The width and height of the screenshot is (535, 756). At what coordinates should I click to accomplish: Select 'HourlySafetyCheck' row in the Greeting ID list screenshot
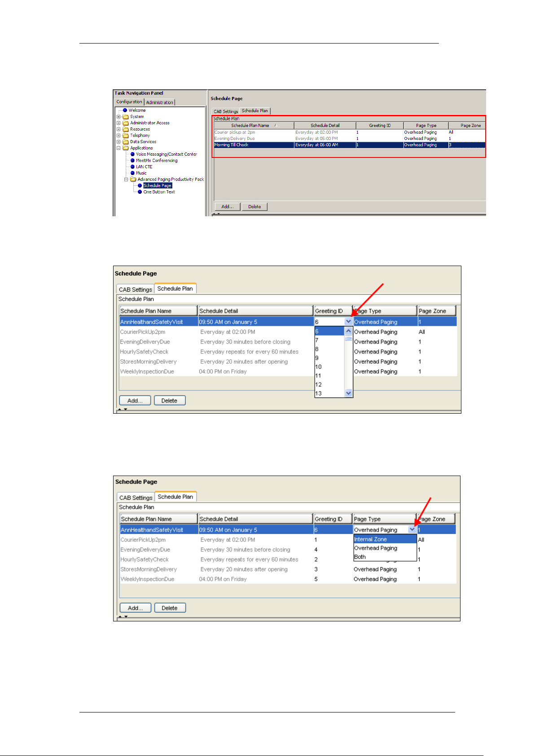tap(288, 352)
